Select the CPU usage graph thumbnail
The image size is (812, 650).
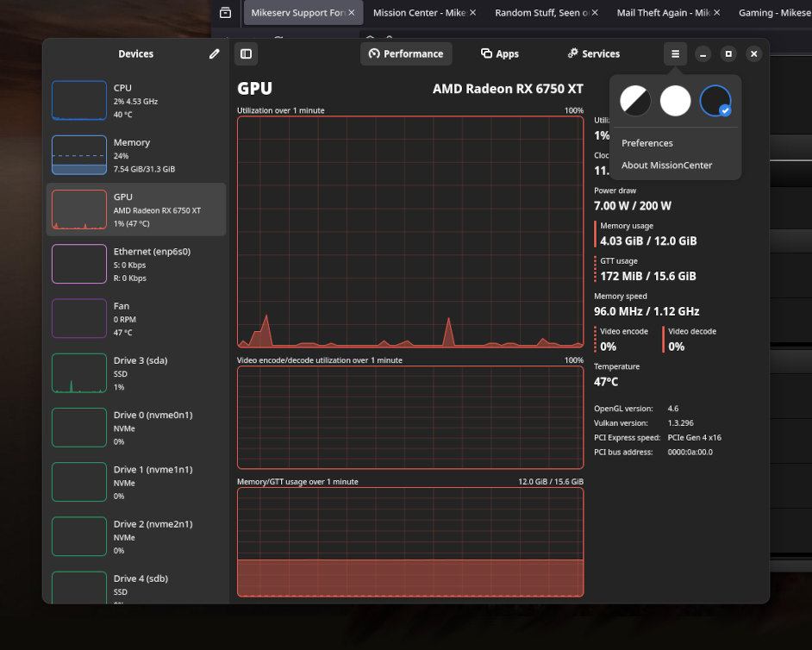79,101
